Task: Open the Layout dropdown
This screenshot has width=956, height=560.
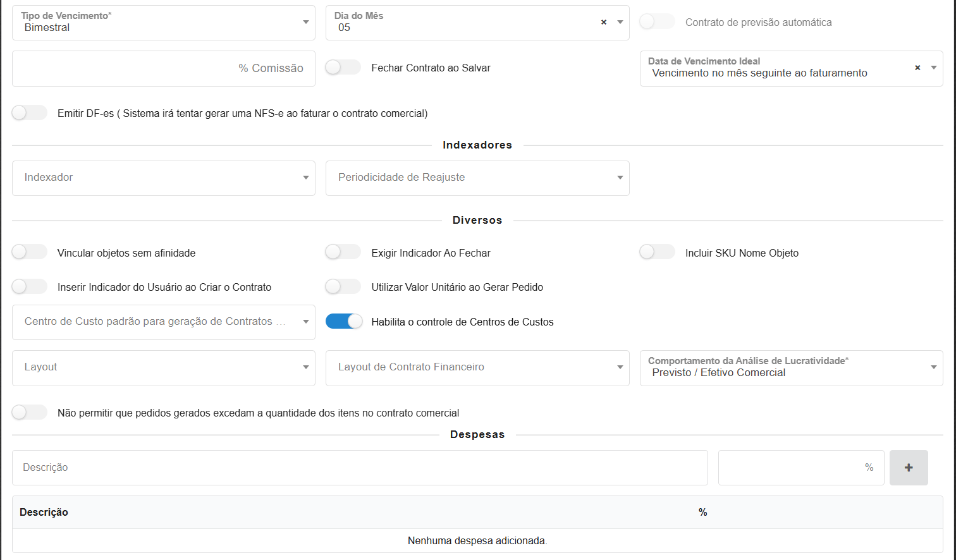Action: click(163, 368)
